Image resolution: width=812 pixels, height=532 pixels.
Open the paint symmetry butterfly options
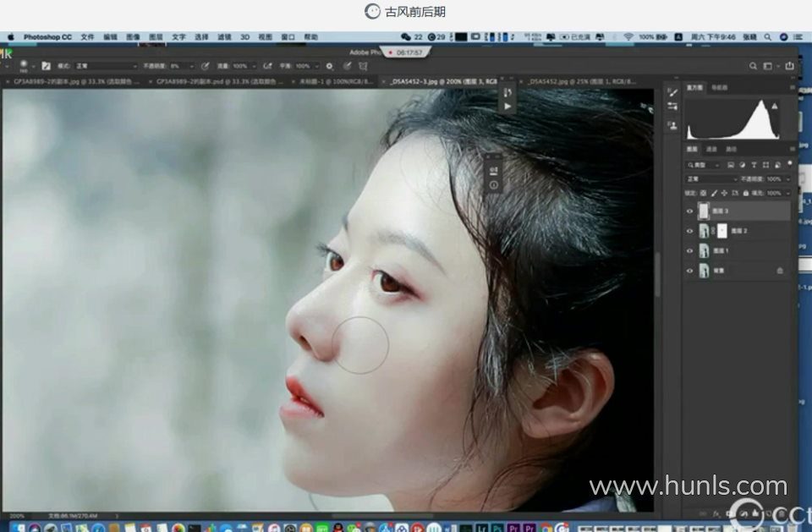tap(363, 66)
